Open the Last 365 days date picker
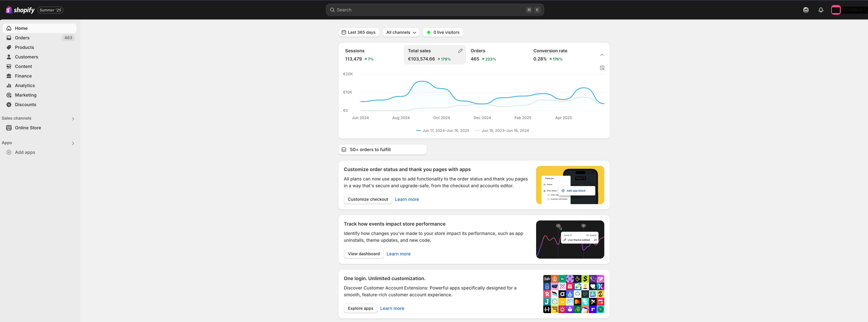868x322 pixels. coord(358,32)
